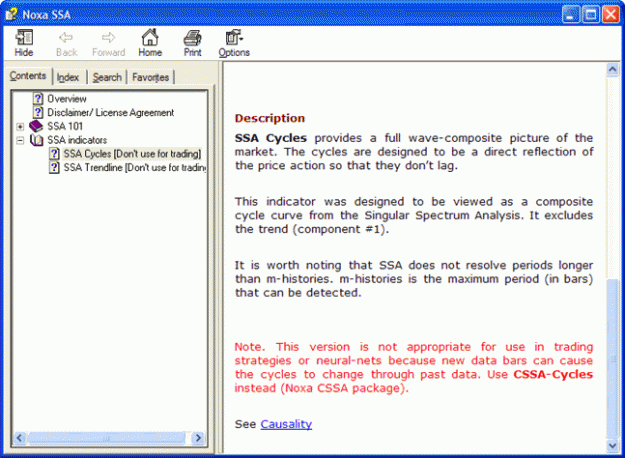Image resolution: width=625 pixels, height=458 pixels.
Task: Open SSA Trendline topic
Action: pyautogui.click(x=135, y=167)
